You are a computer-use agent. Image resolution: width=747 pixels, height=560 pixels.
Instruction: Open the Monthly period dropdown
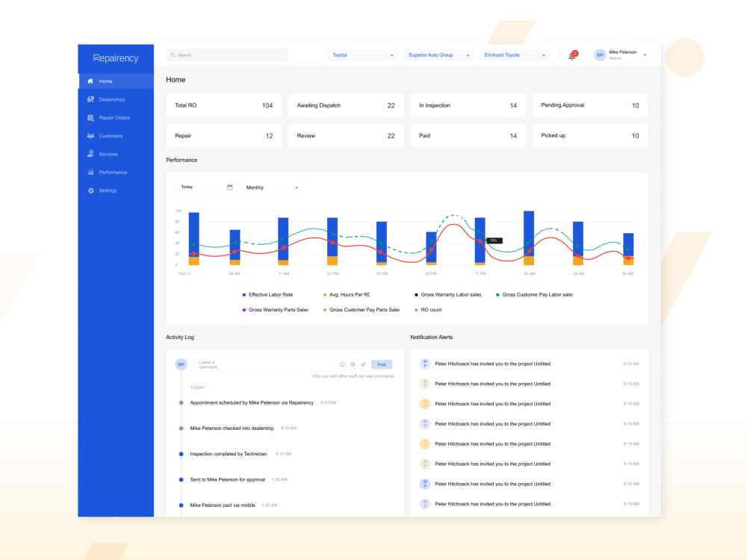(273, 187)
